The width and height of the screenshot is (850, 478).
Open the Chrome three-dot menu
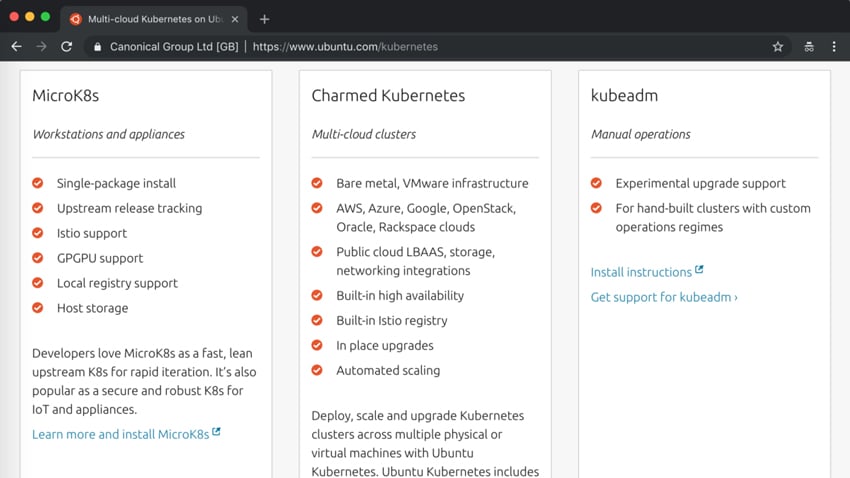click(834, 47)
